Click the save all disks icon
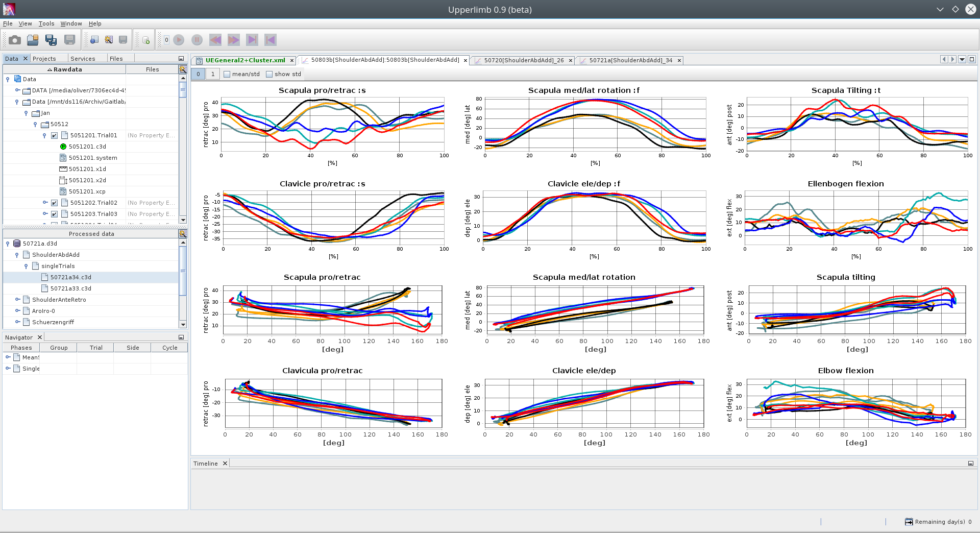The width and height of the screenshot is (980, 533). [51, 40]
